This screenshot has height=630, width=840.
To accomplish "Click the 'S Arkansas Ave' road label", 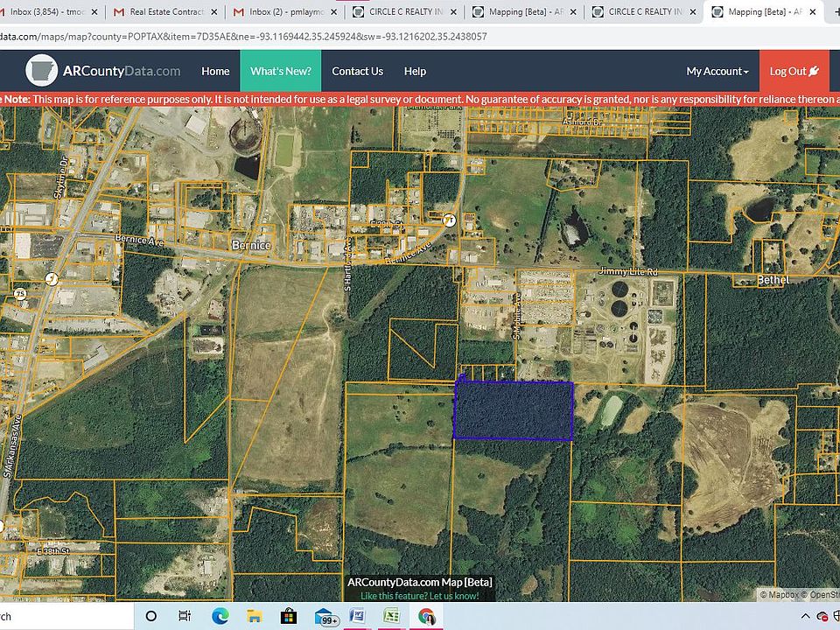I will click(12, 445).
